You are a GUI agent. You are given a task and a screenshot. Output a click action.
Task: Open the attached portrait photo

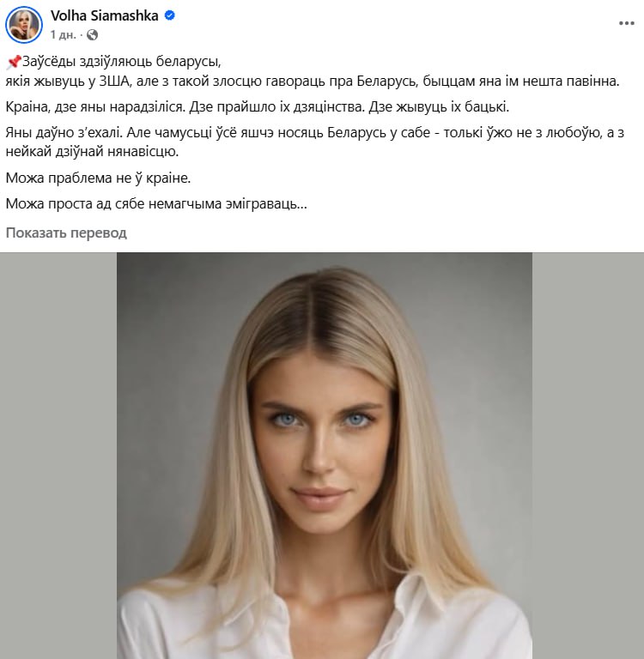(325, 456)
